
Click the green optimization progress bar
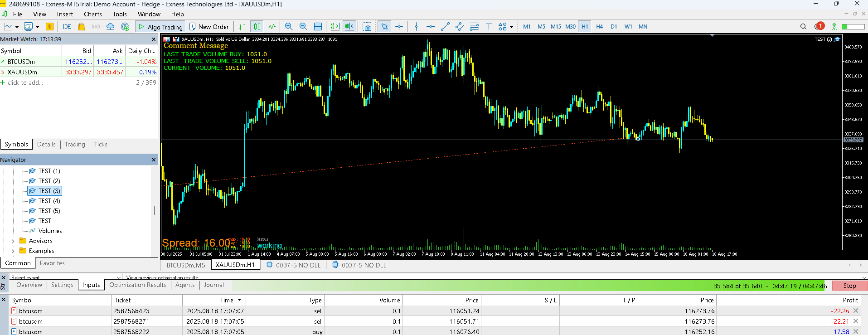click(x=529, y=286)
